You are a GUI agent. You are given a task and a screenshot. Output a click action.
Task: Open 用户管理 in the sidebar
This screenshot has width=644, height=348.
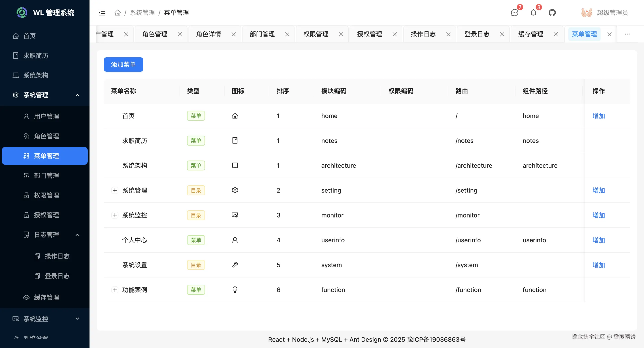tap(47, 116)
